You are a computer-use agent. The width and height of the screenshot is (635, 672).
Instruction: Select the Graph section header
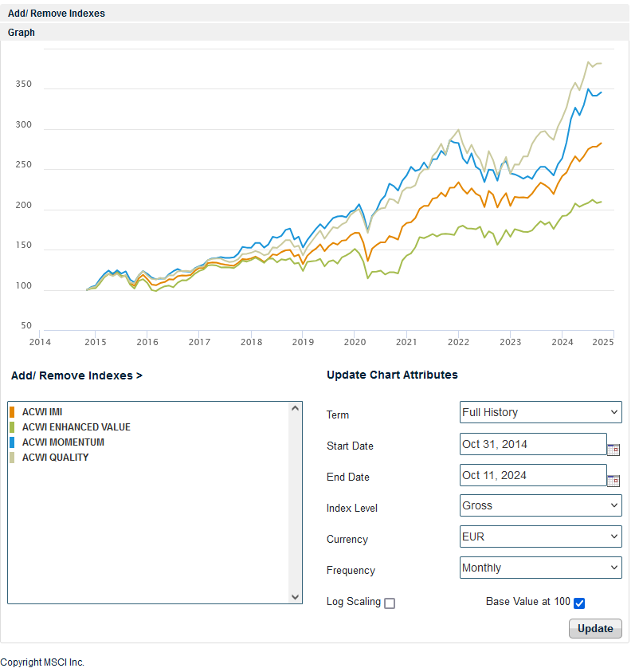click(x=22, y=33)
